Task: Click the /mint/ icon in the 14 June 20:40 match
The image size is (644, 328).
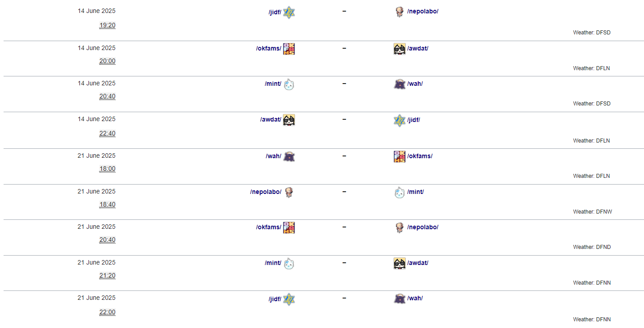Action: tap(289, 84)
